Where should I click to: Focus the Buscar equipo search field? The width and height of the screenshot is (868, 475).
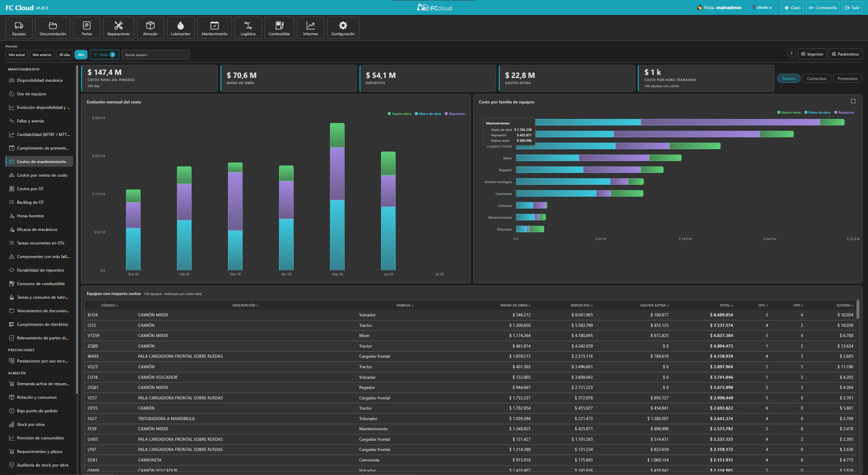click(155, 55)
